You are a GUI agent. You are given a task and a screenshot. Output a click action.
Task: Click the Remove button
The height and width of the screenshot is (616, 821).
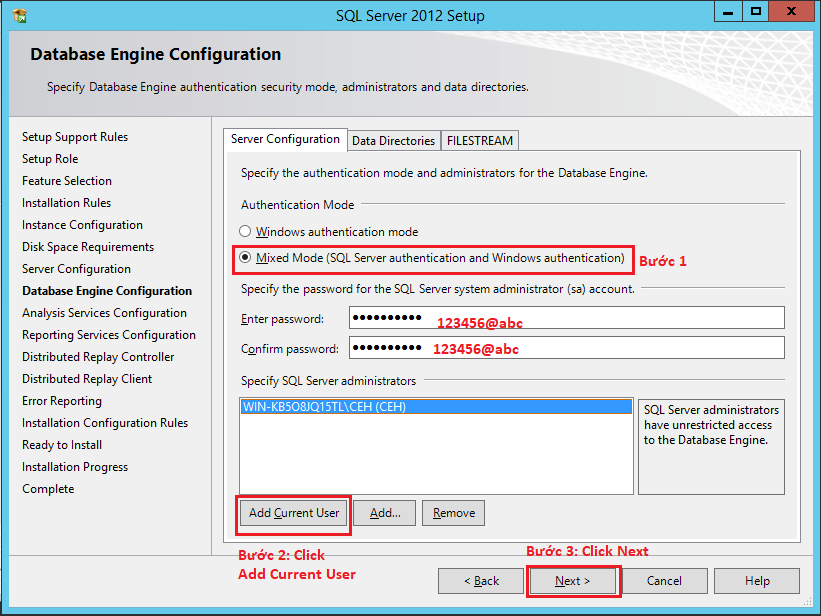(x=453, y=513)
